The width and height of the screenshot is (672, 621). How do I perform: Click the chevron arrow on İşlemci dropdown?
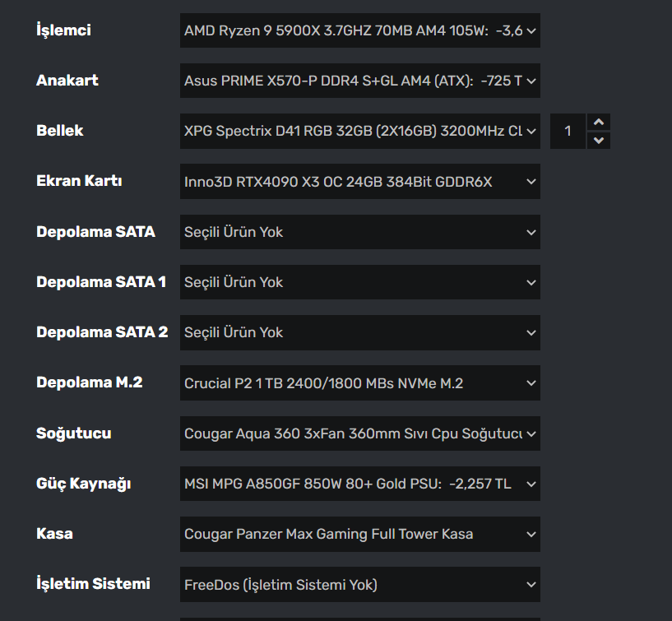click(x=531, y=31)
